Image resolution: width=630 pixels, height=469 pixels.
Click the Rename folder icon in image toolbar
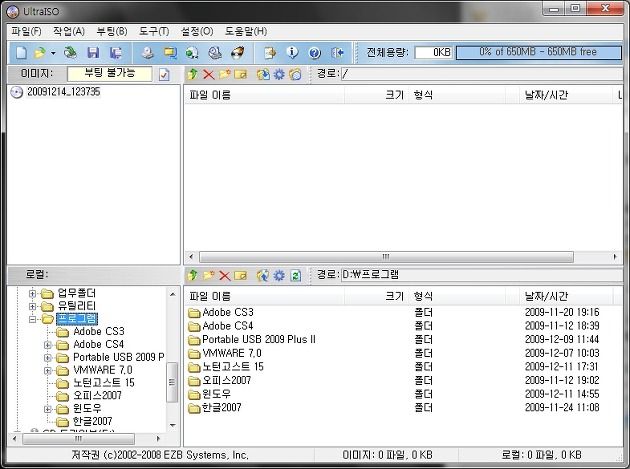click(x=241, y=74)
